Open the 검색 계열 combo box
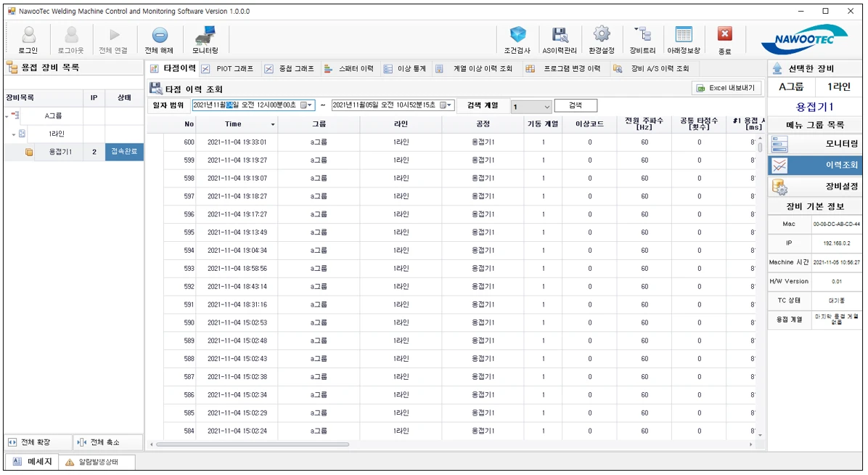 point(531,107)
